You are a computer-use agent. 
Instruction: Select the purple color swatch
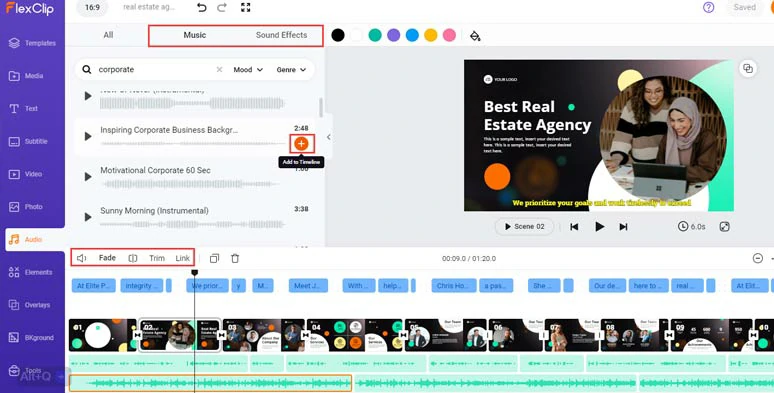pos(393,35)
